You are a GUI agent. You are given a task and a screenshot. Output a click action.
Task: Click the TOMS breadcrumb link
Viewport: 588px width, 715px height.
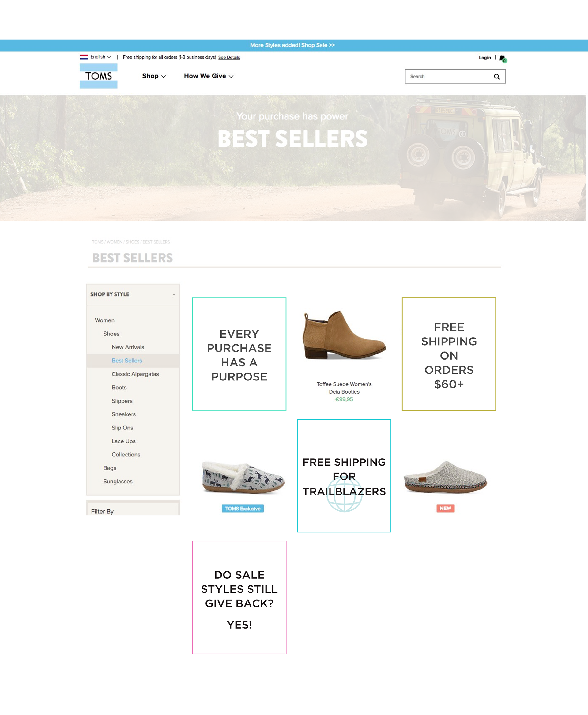tap(98, 242)
